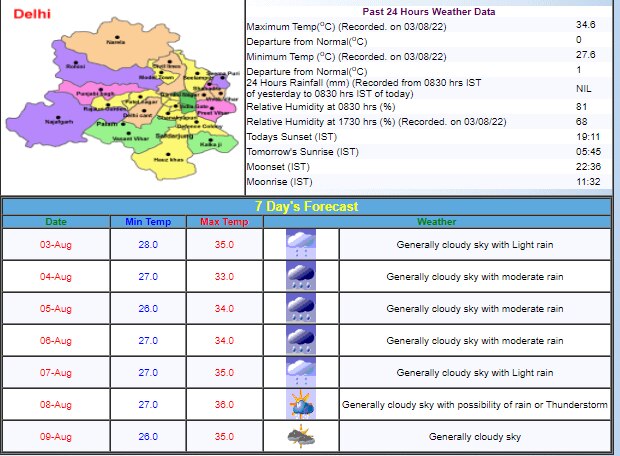Select the 05-Aug date cell

pyautogui.click(x=56, y=308)
